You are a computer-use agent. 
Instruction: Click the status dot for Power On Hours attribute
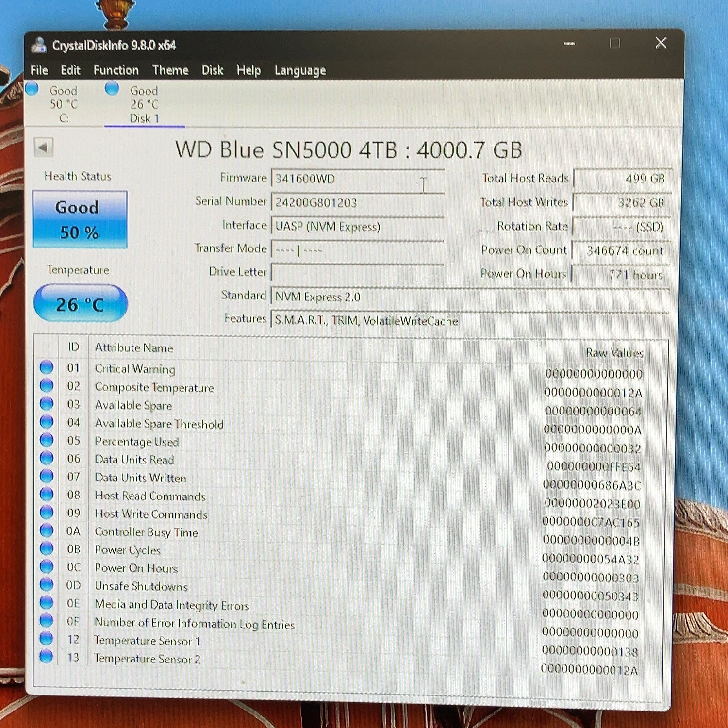pyautogui.click(x=47, y=566)
